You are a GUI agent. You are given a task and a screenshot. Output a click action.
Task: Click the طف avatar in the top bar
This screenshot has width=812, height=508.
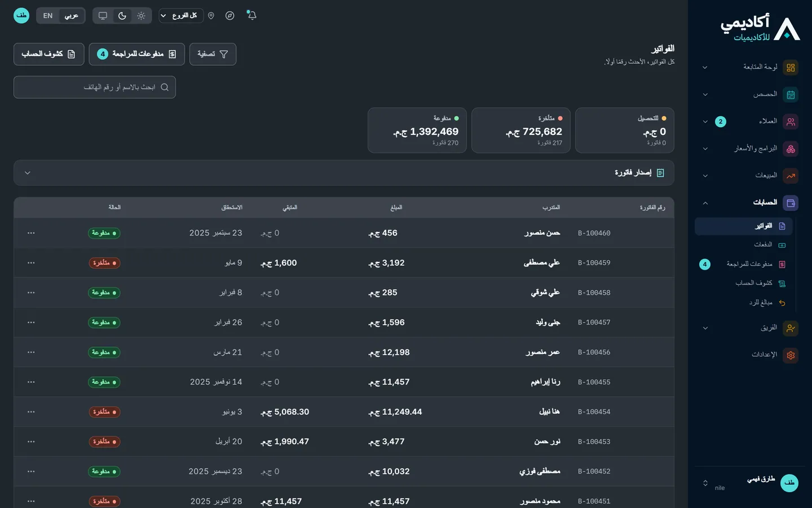[21, 15]
